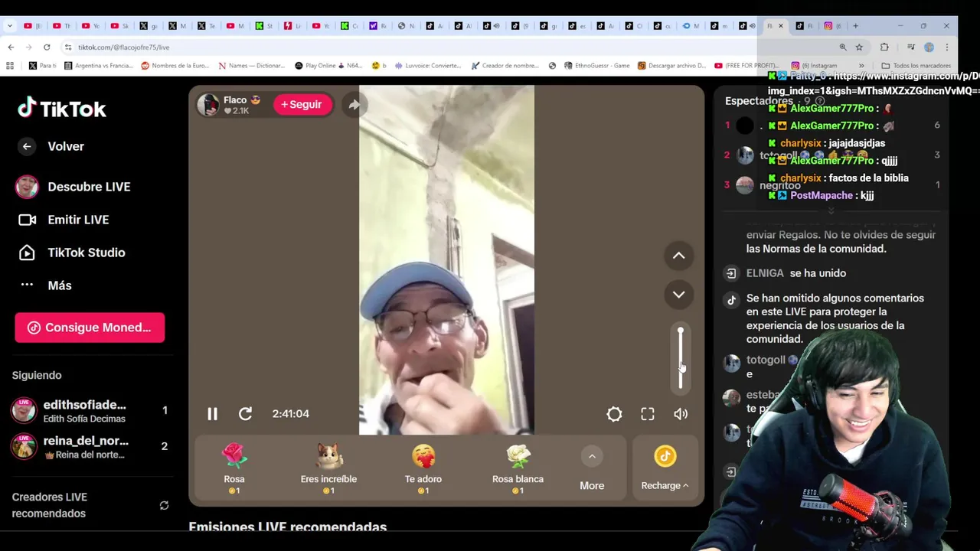Open the EthnoGuessr - Game bookmark

coord(596,66)
